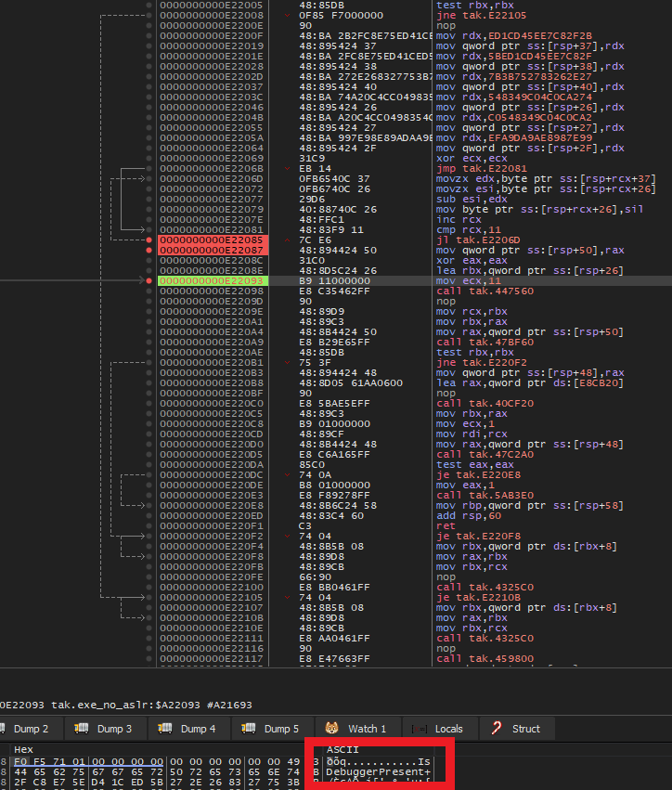The width and height of the screenshot is (672, 790).
Task: Open the Watch 1 tab
Action: [357, 729]
